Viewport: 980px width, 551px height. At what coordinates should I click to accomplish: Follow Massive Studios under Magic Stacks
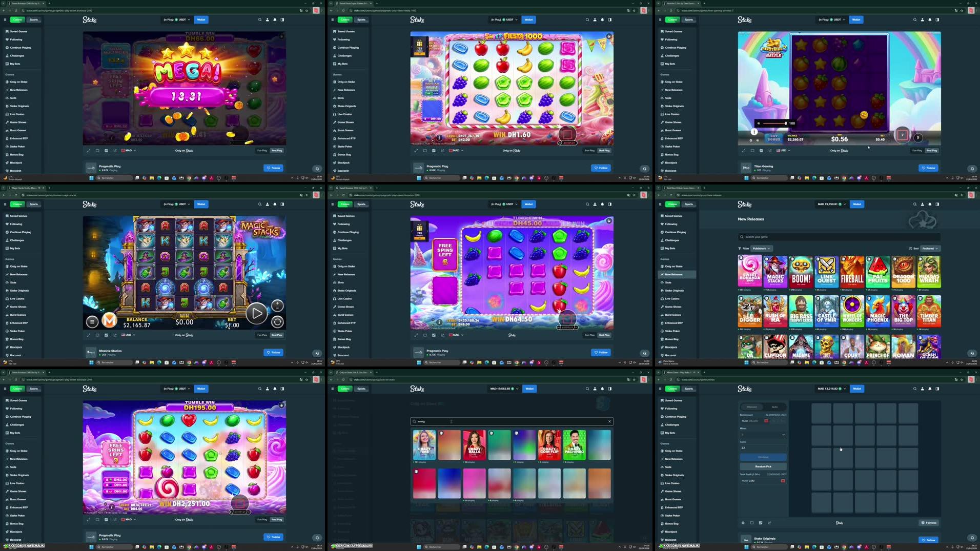click(x=274, y=353)
